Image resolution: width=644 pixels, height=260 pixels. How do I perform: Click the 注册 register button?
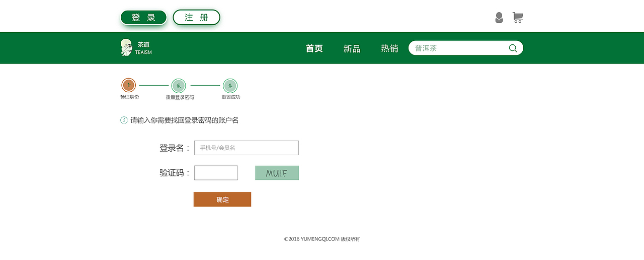click(x=197, y=18)
